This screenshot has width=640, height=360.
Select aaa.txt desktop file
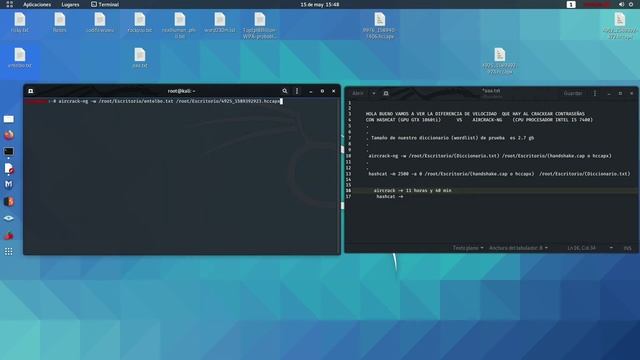[140, 58]
